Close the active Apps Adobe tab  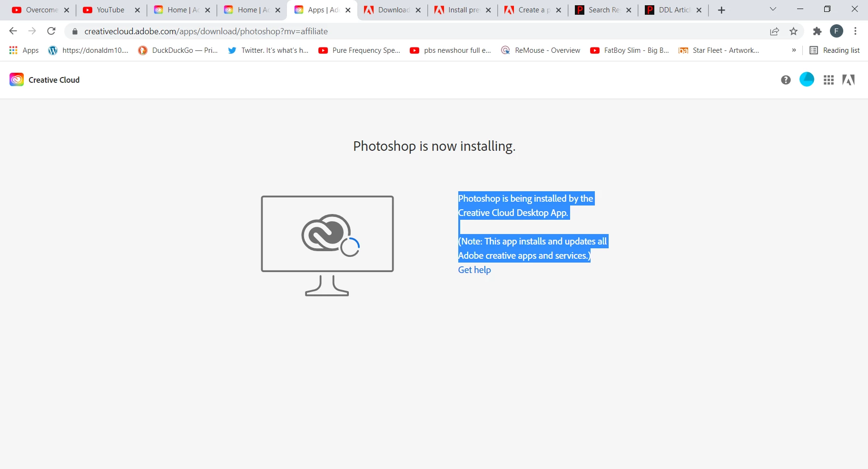(x=348, y=10)
